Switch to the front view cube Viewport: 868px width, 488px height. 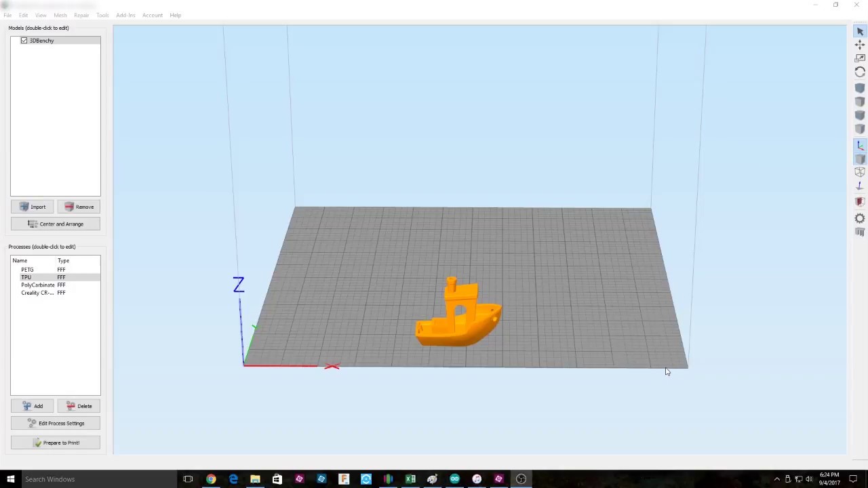(x=860, y=115)
